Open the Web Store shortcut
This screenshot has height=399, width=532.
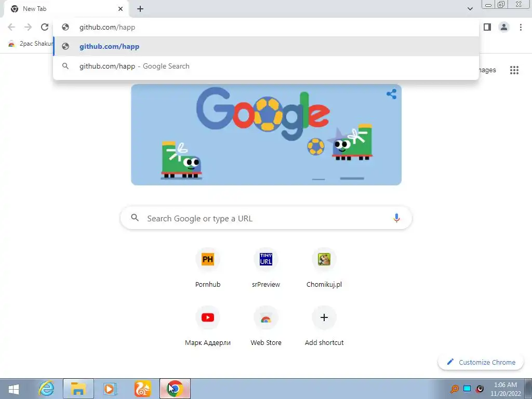265,326
